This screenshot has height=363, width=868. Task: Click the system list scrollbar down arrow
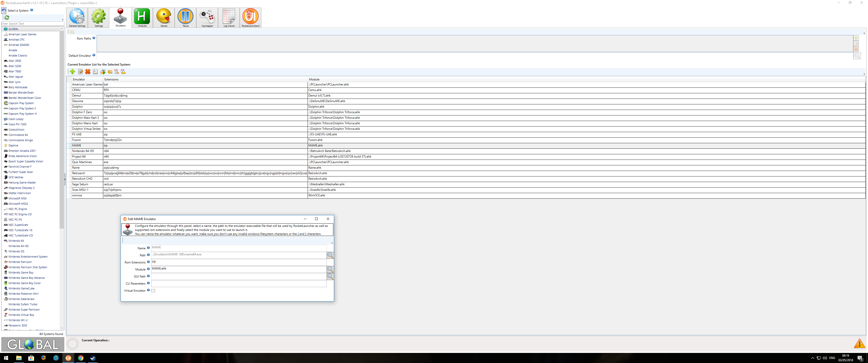62,328
